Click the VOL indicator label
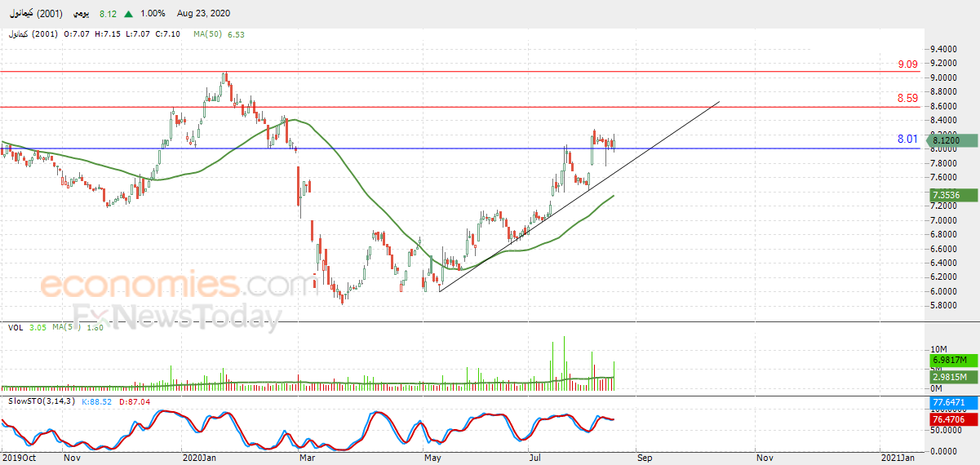Image resolution: width=980 pixels, height=465 pixels. point(16,327)
